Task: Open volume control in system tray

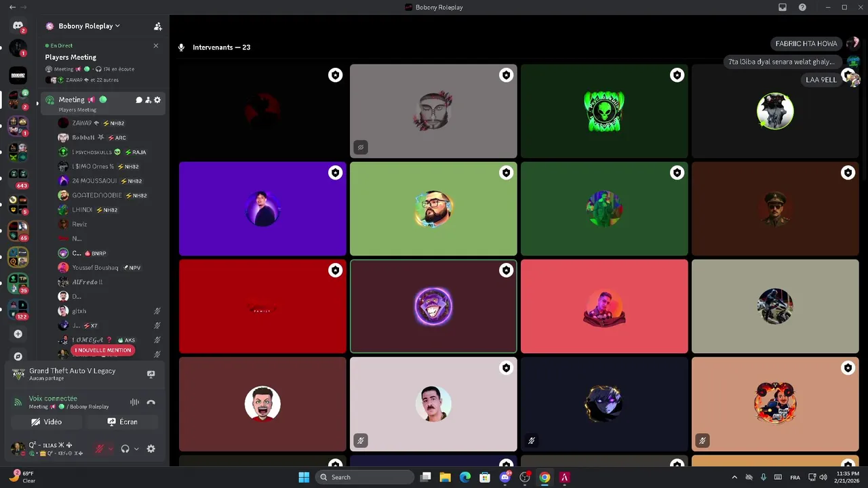Action: [823, 477]
